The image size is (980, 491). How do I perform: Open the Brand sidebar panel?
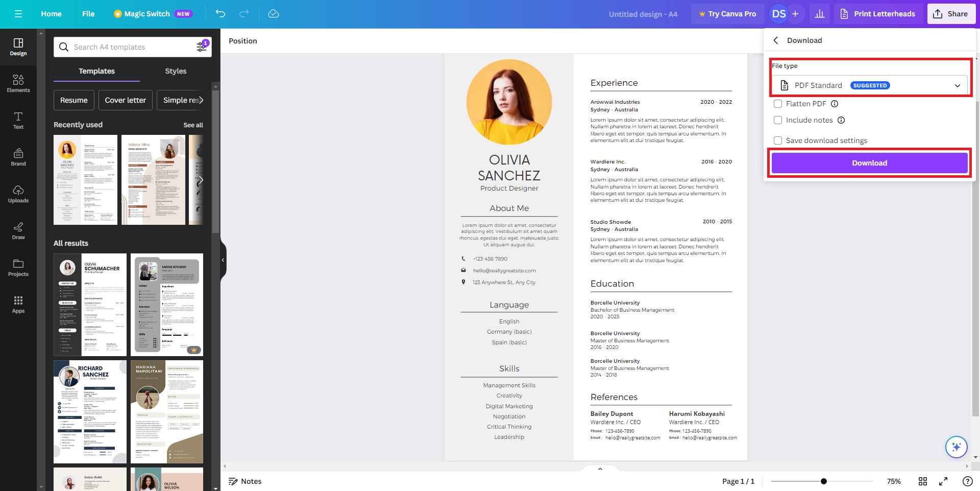tap(18, 157)
